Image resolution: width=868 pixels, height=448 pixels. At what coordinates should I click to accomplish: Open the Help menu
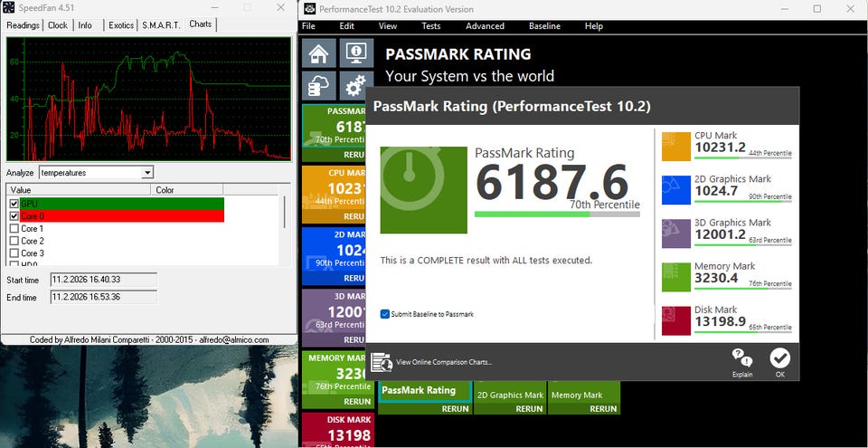click(593, 26)
